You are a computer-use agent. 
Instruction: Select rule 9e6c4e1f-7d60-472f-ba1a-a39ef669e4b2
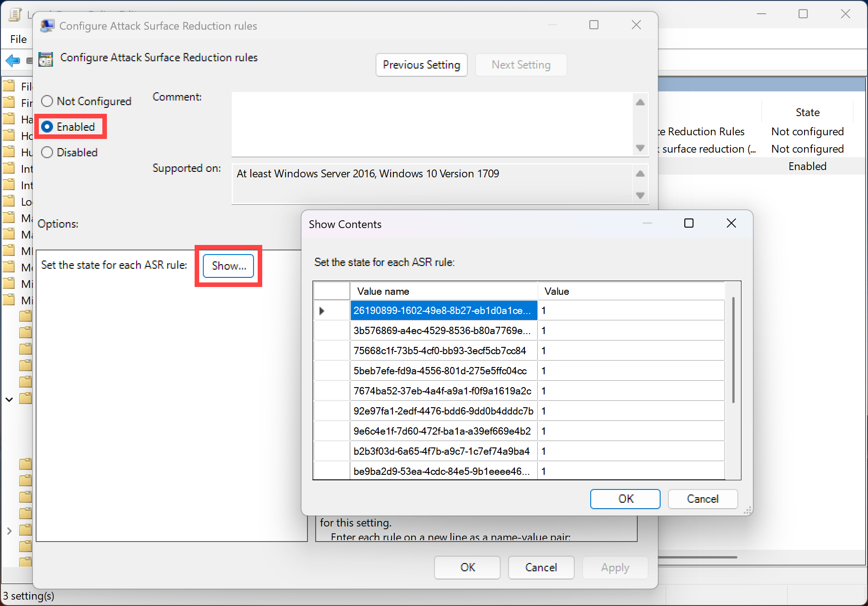[x=444, y=431]
